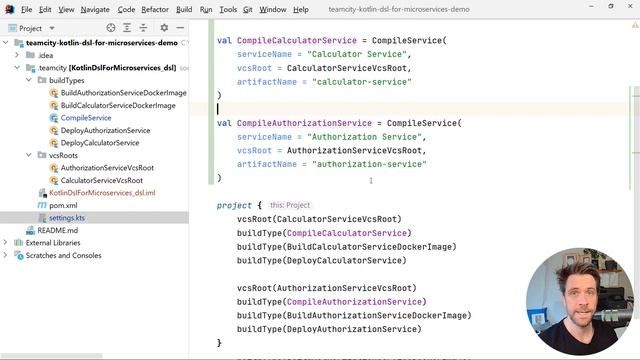The width and height of the screenshot is (640, 360).
Task: Click the vcsRoots folder icon
Action: coord(42,155)
